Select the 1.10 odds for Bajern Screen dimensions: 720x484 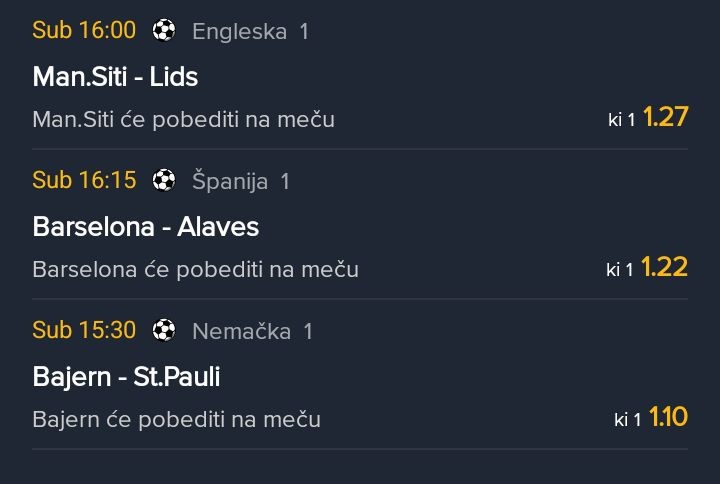tap(668, 418)
